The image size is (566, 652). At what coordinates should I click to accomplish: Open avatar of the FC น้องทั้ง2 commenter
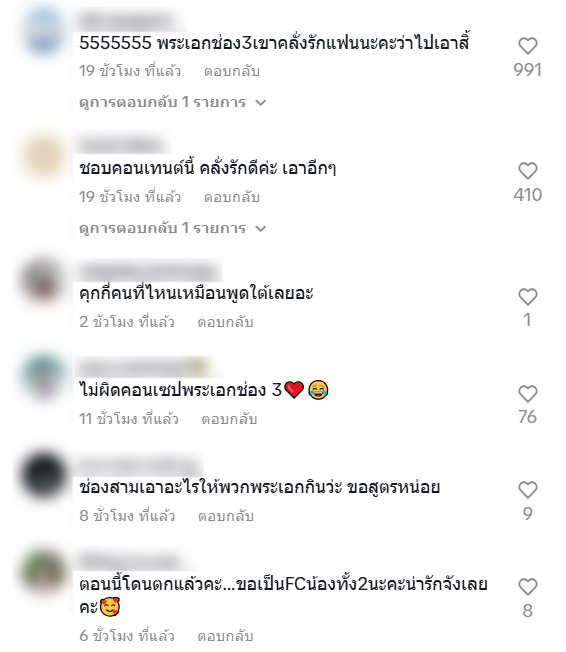point(44,572)
